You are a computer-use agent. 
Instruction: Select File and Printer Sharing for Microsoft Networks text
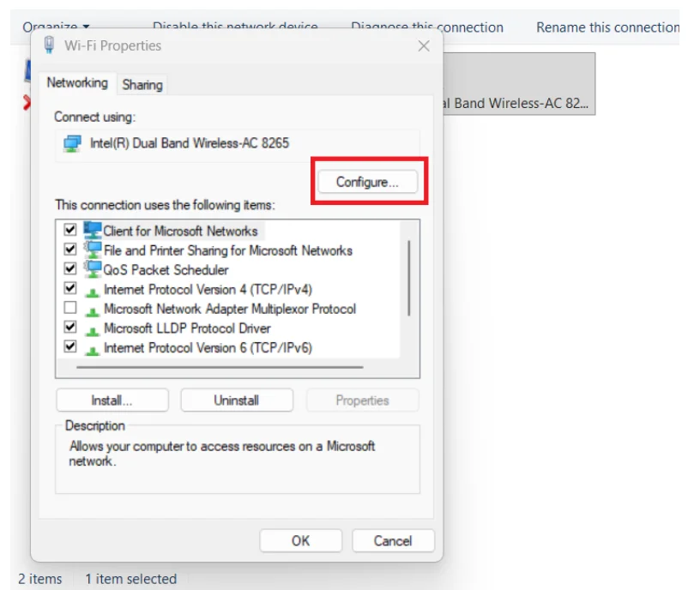click(227, 250)
